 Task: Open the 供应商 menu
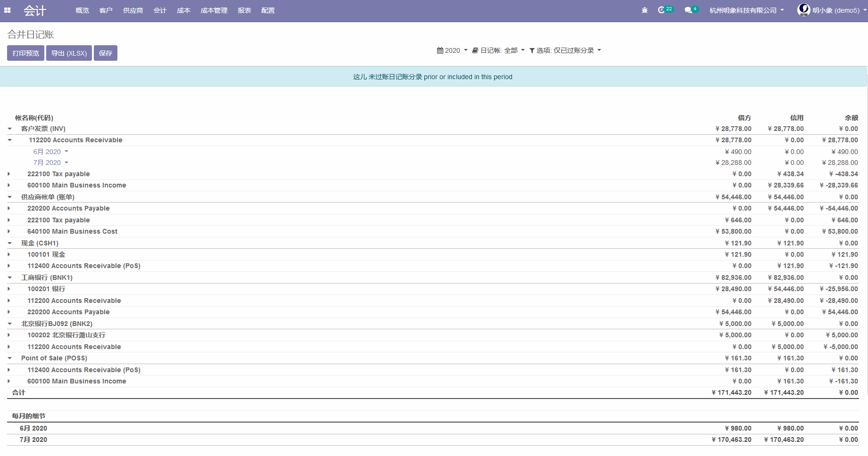click(133, 10)
